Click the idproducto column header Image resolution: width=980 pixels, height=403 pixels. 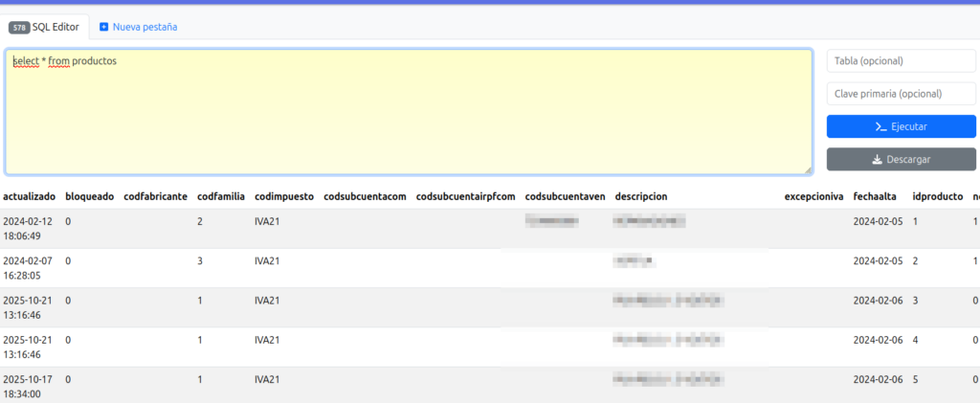coord(937,196)
